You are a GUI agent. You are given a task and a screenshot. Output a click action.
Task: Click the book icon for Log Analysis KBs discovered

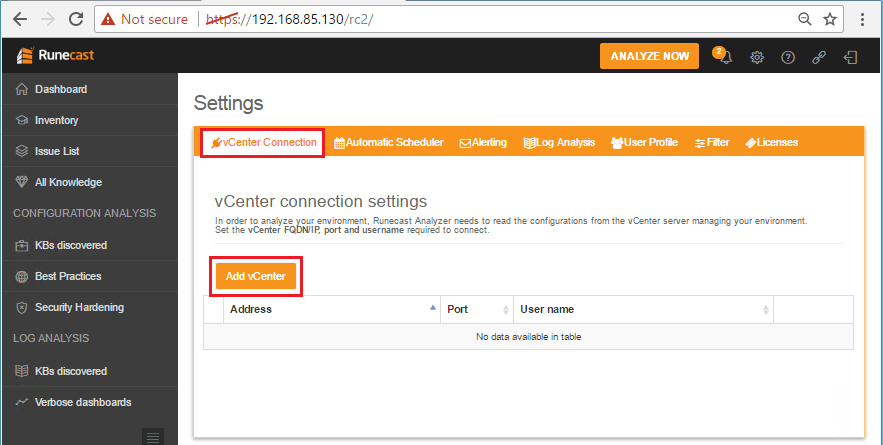(x=21, y=371)
